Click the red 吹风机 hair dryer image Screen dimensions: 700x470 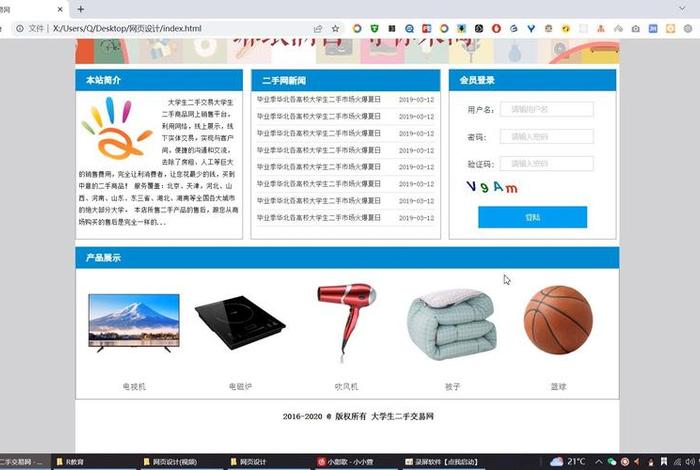[x=346, y=322]
